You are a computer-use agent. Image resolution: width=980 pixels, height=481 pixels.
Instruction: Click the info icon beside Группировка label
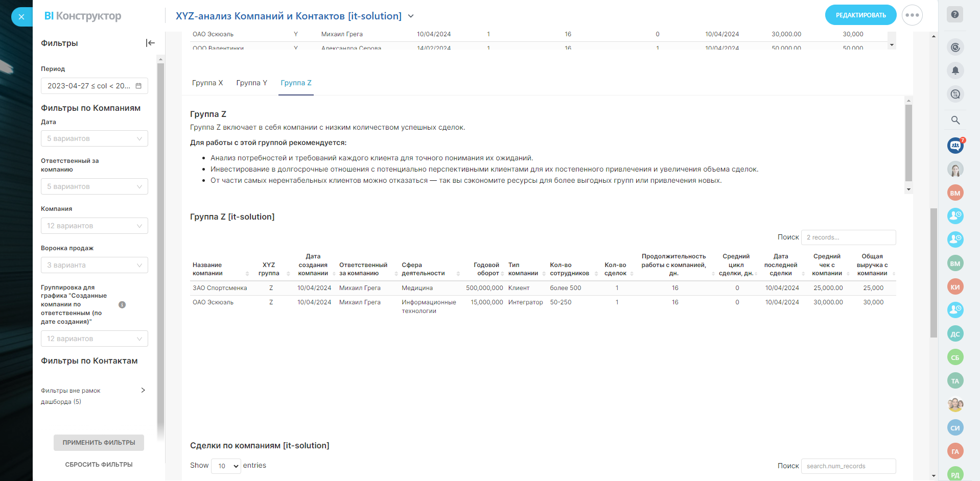(122, 305)
